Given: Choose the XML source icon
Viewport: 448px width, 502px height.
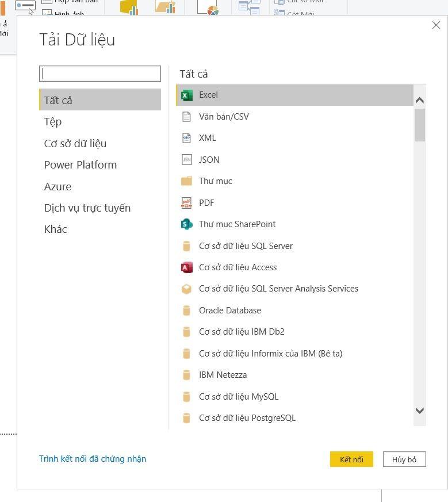Looking at the screenshot, I should point(186,138).
